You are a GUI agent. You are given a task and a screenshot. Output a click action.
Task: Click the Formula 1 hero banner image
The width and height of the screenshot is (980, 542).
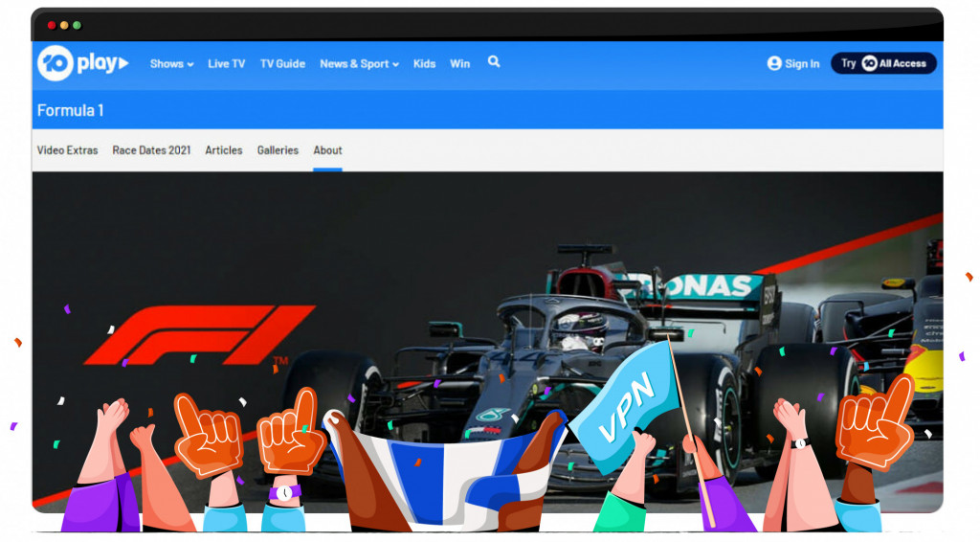[x=487, y=342]
